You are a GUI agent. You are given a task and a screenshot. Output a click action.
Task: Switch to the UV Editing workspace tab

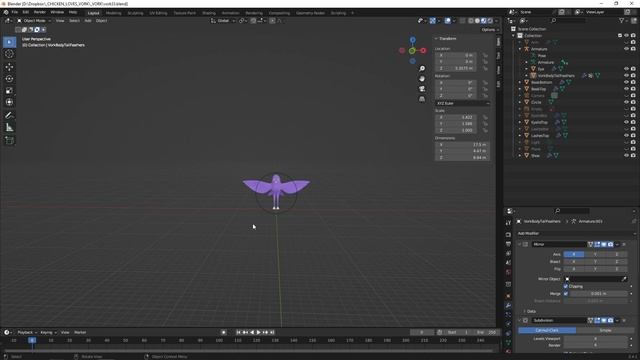tap(158, 13)
